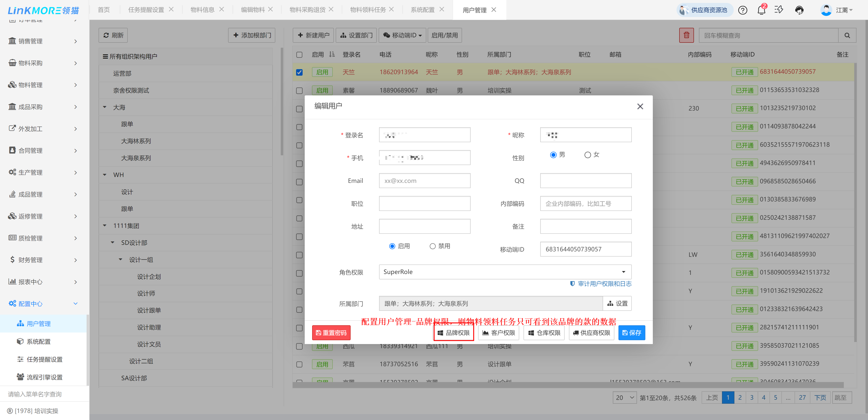
Task: Collapse the 大海 department tree node
Action: click(x=105, y=107)
